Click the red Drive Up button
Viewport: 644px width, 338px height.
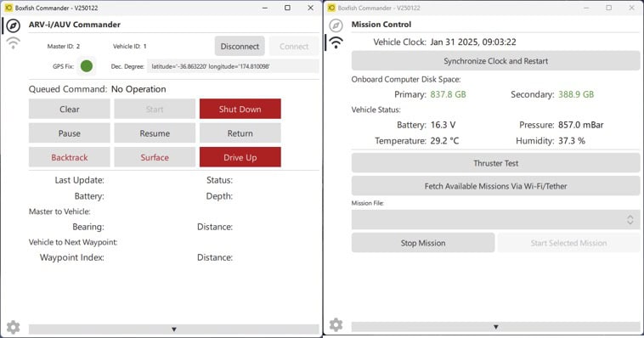click(x=240, y=157)
